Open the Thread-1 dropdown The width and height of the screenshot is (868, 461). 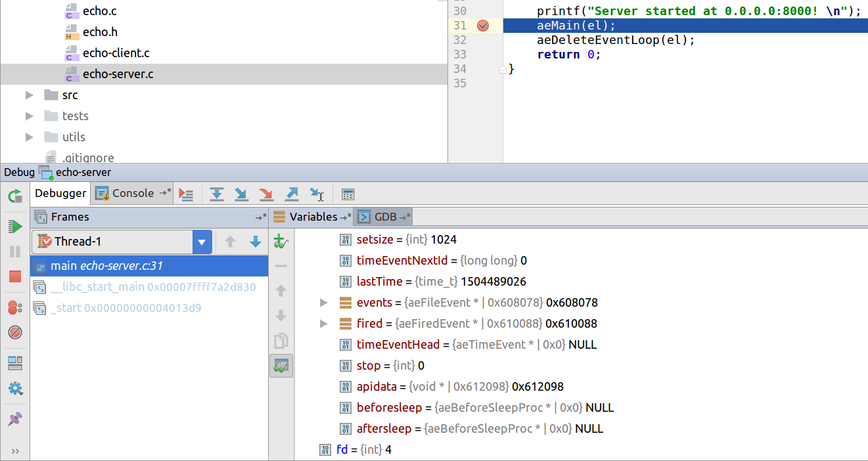(202, 242)
